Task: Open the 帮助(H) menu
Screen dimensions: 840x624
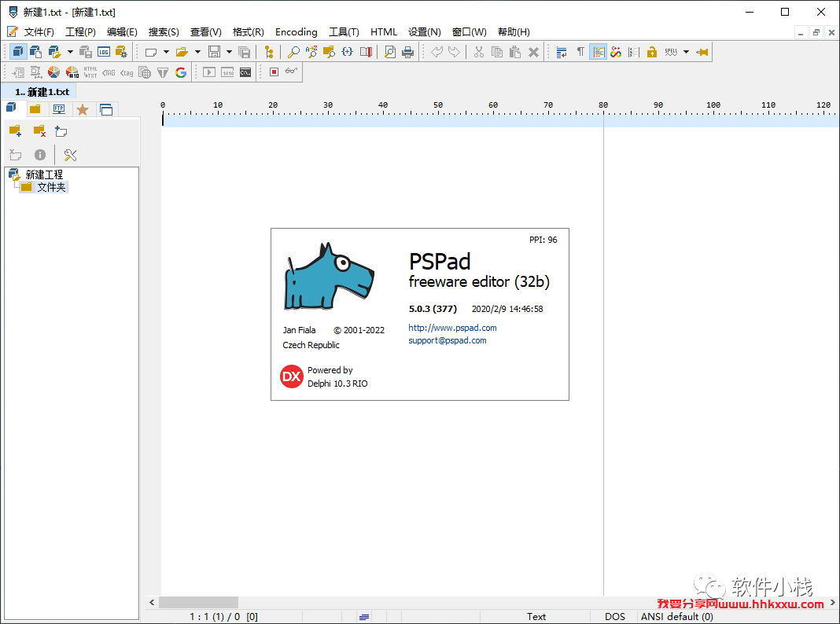Action: tap(514, 32)
